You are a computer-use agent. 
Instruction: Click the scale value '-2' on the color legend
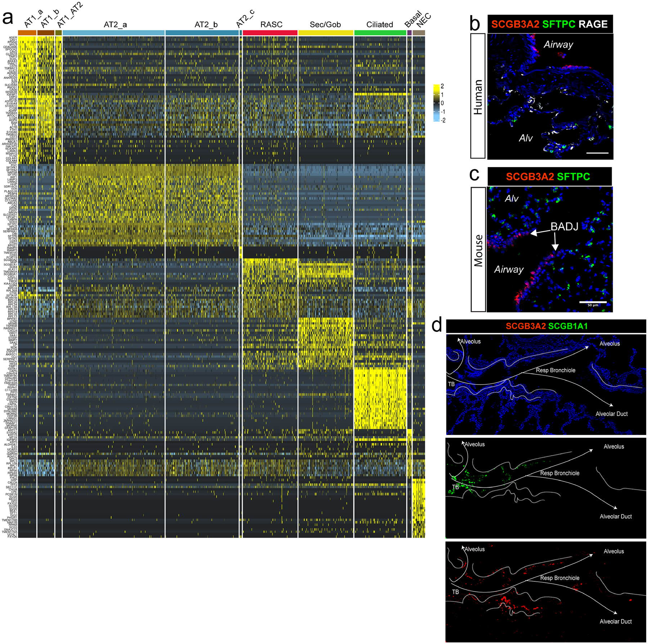point(443,120)
